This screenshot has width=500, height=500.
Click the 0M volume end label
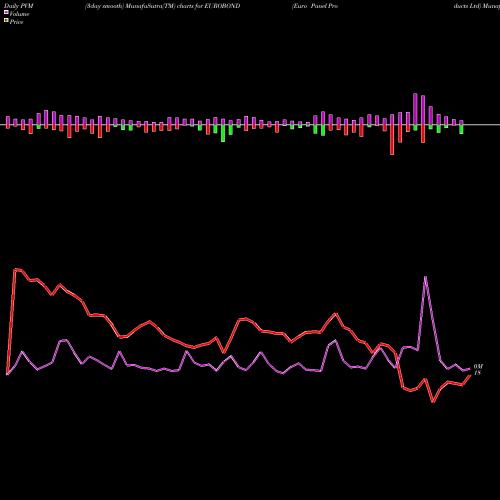(478, 366)
